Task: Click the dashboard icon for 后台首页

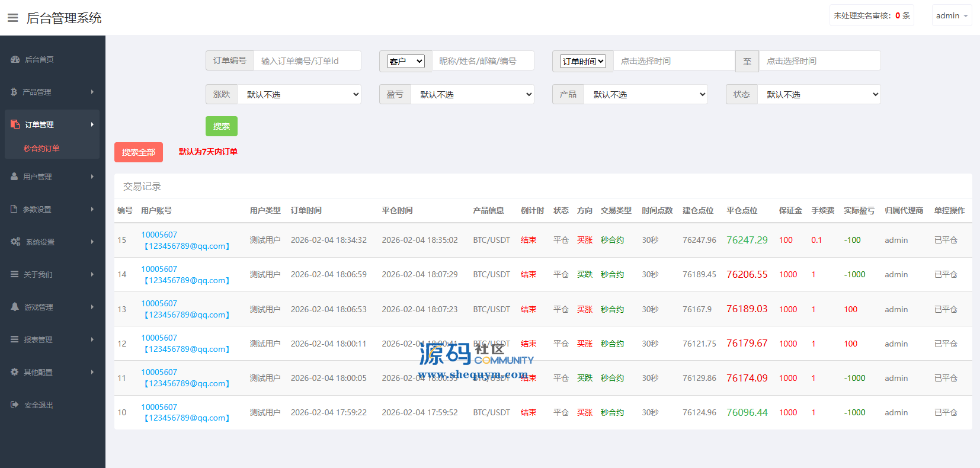Action: [15, 59]
